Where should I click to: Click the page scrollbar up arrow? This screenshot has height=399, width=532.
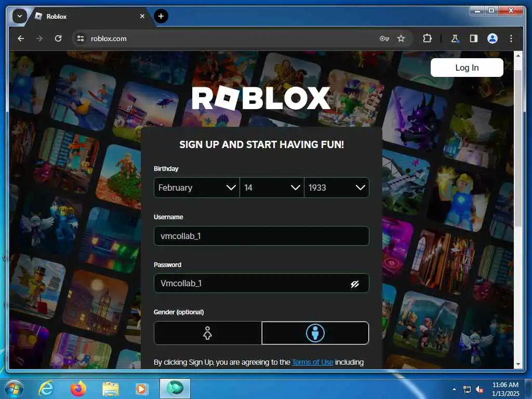pyautogui.click(x=518, y=55)
